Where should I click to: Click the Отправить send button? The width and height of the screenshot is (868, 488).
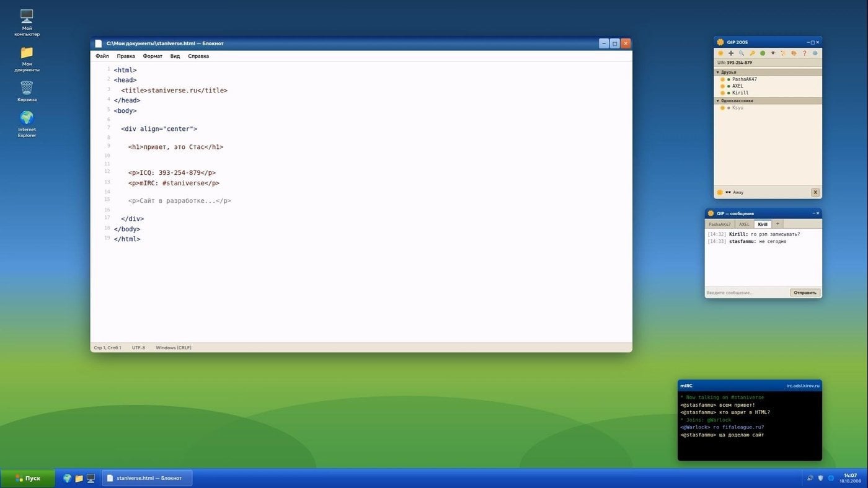tap(805, 293)
